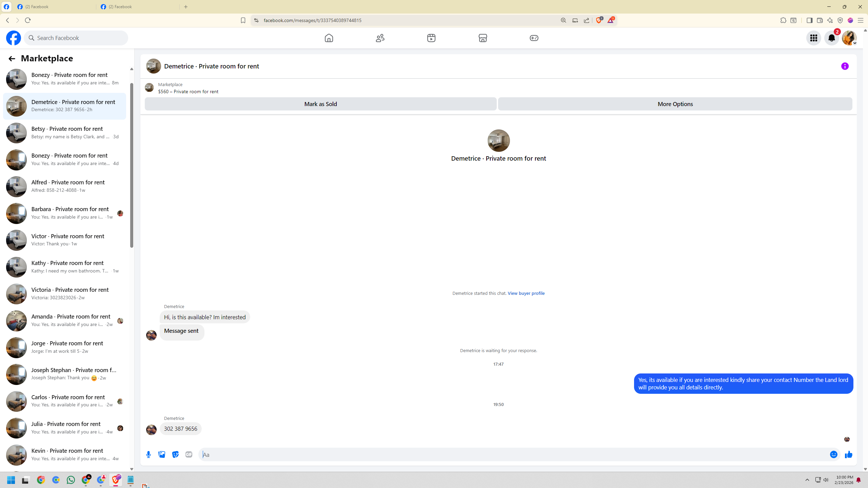The image size is (868, 488).
Task: Go back from Marketplace chats
Action: tap(12, 59)
